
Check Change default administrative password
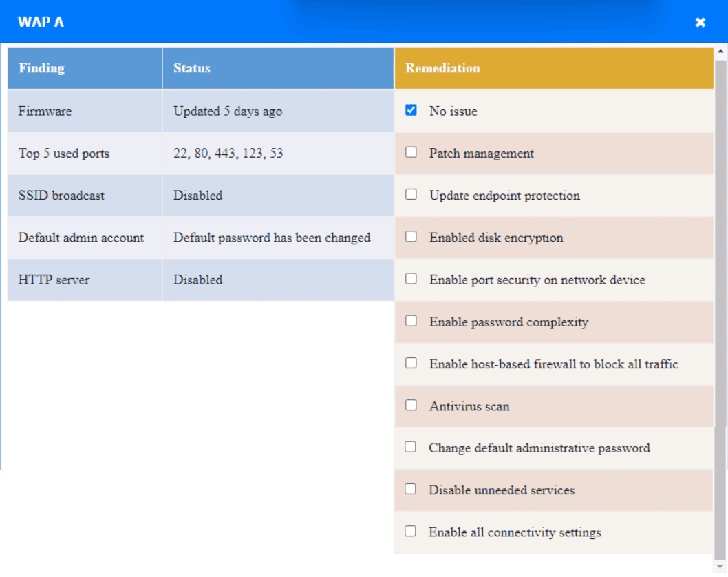pos(411,448)
